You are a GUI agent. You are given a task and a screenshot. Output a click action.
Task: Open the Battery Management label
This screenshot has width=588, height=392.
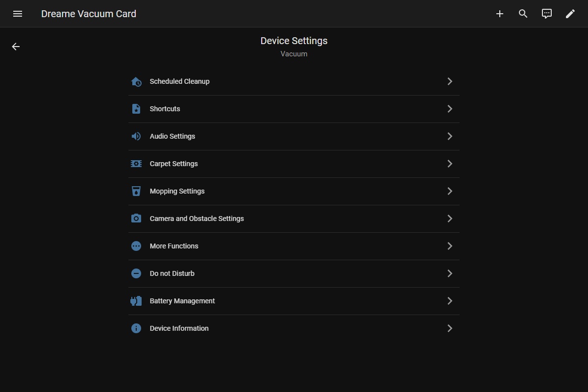[x=182, y=301]
